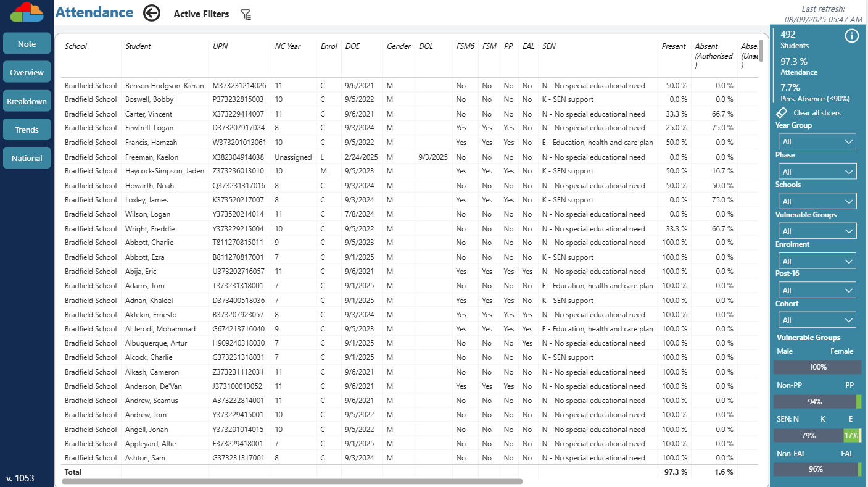Open the Active Filters funnel icon
868x487 pixels.
point(246,15)
